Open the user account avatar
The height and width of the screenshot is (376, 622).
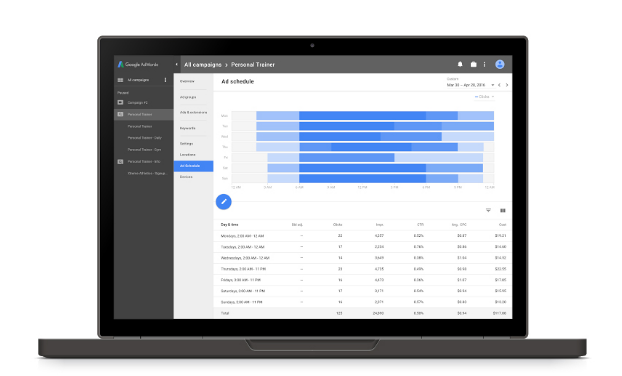[500, 64]
